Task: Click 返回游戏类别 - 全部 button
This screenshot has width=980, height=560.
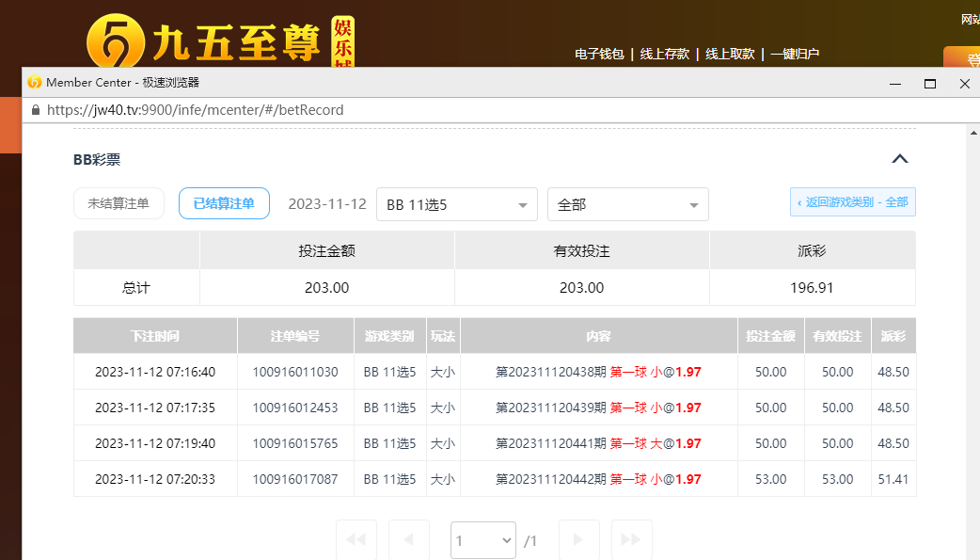Action: [852, 202]
